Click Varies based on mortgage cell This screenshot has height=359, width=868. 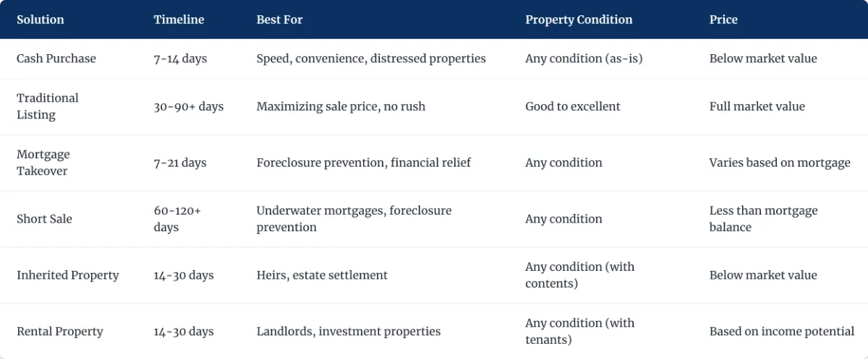coord(780,163)
